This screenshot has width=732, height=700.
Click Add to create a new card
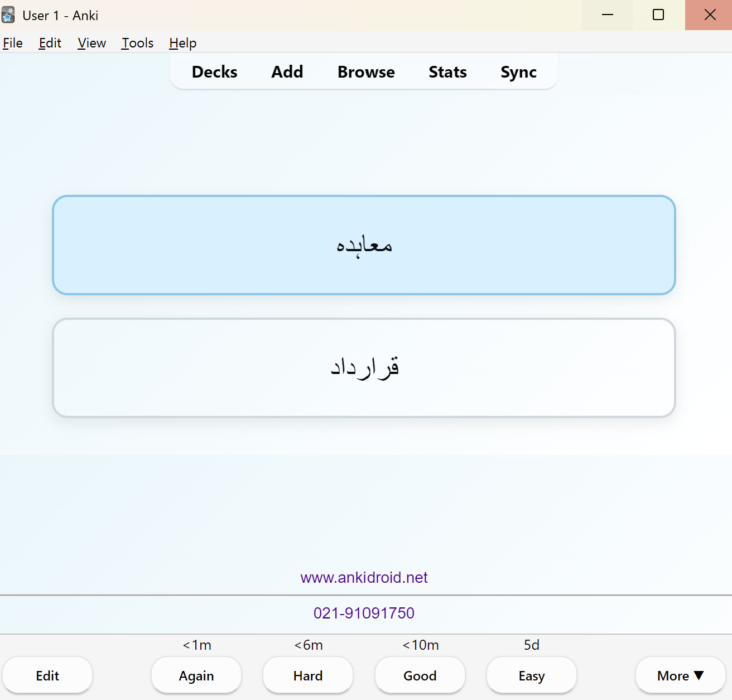287,72
